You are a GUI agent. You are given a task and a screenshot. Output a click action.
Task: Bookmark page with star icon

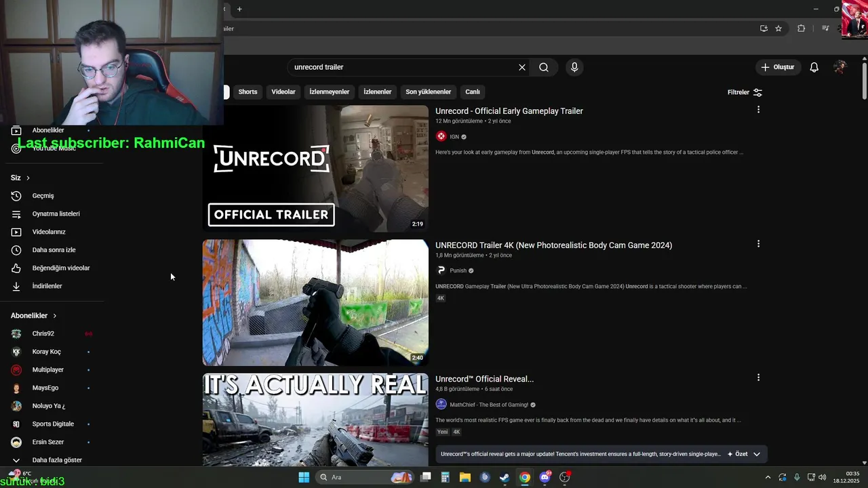pyautogui.click(x=778, y=28)
